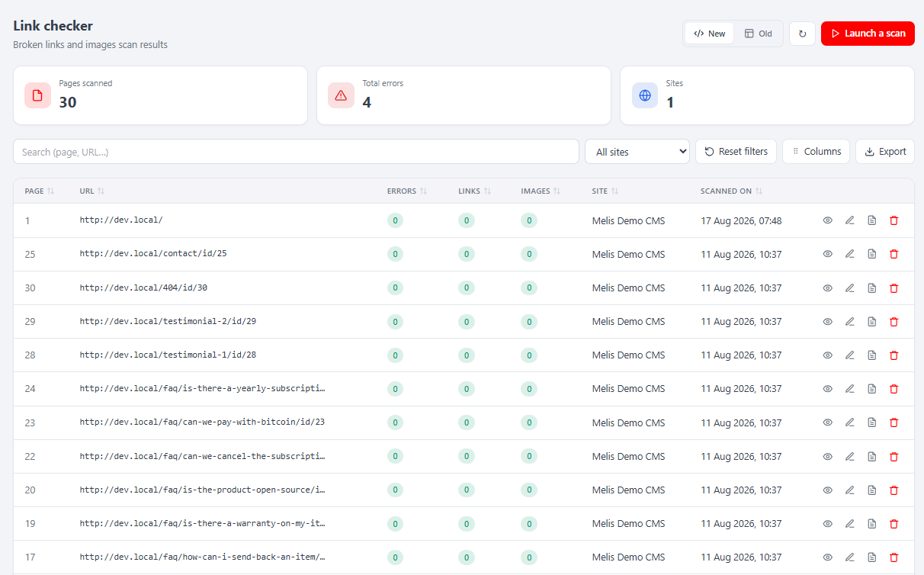Sort table by PAGE column
This screenshot has height=575, width=924.
coord(40,191)
